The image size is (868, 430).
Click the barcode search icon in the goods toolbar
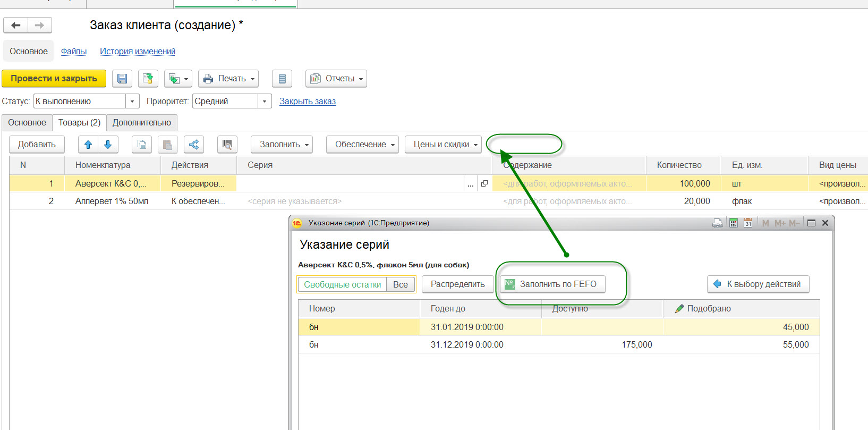(x=227, y=144)
